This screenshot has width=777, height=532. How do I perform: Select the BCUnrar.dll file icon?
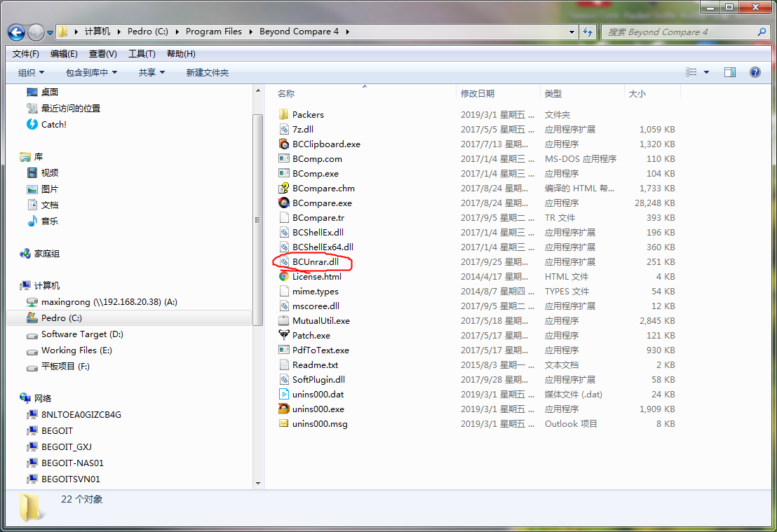click(x=284, y=261)
